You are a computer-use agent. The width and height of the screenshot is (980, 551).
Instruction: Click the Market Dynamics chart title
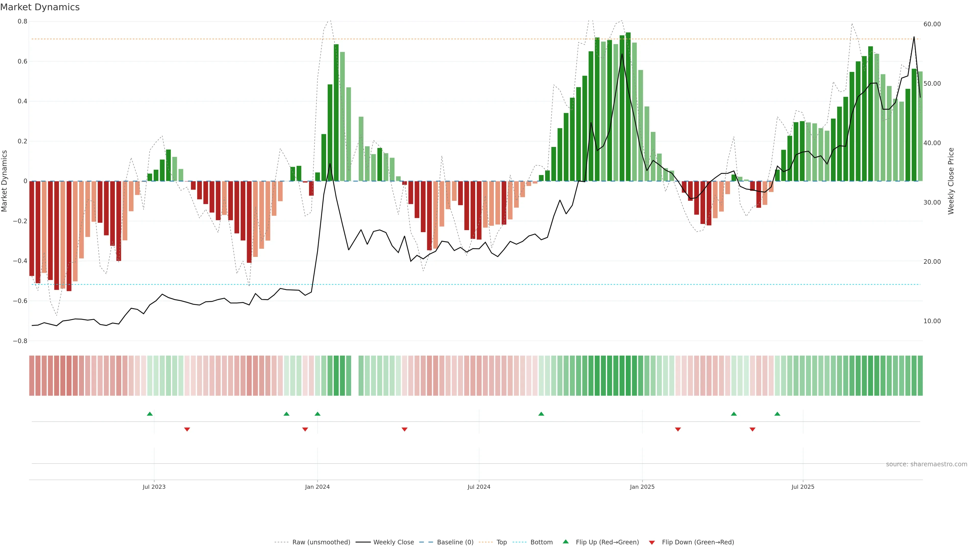point(40,7)
